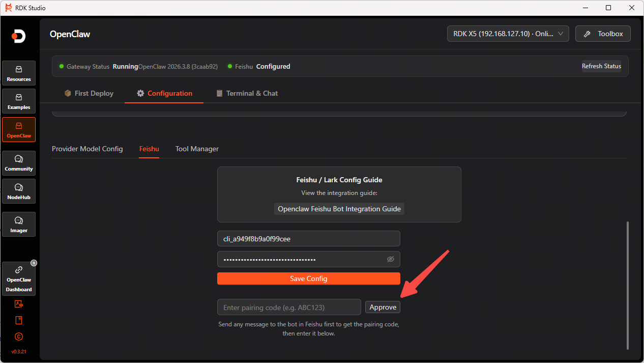Viewport: 644px width, 363px height.
Task: Click the v0.3.21 version label
Action: coord(19,352)
